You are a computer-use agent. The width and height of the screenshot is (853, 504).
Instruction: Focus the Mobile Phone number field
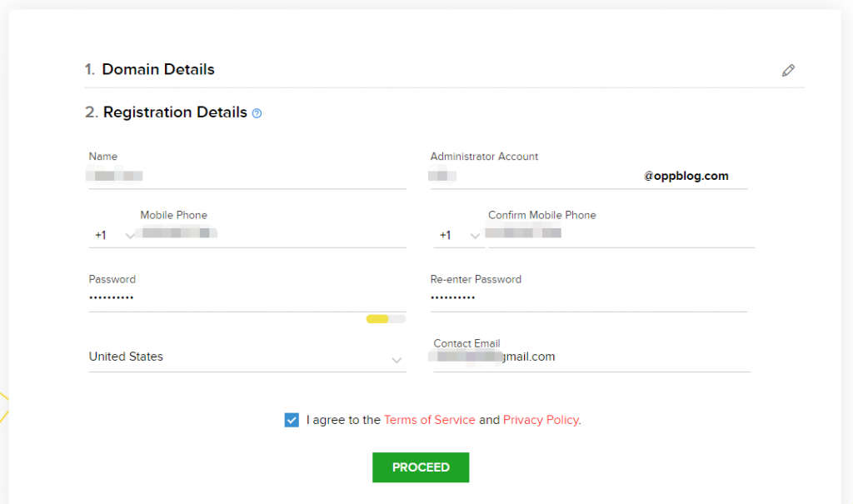click(272, 234)
